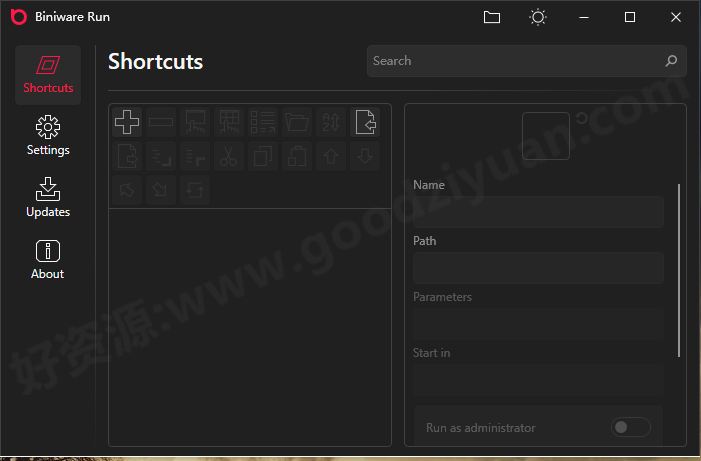The height and width of the screenshot is (461, 701).
Task: Click the Start in input field
Action: [538, 380]
